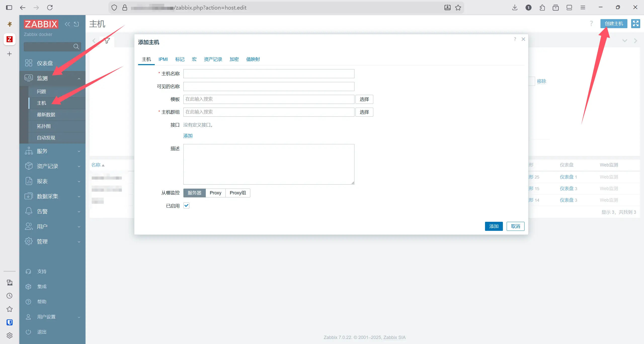Toggle the 已启用 checkbox
This screenshot has width=644, height=344.
(x=186, y=206)
